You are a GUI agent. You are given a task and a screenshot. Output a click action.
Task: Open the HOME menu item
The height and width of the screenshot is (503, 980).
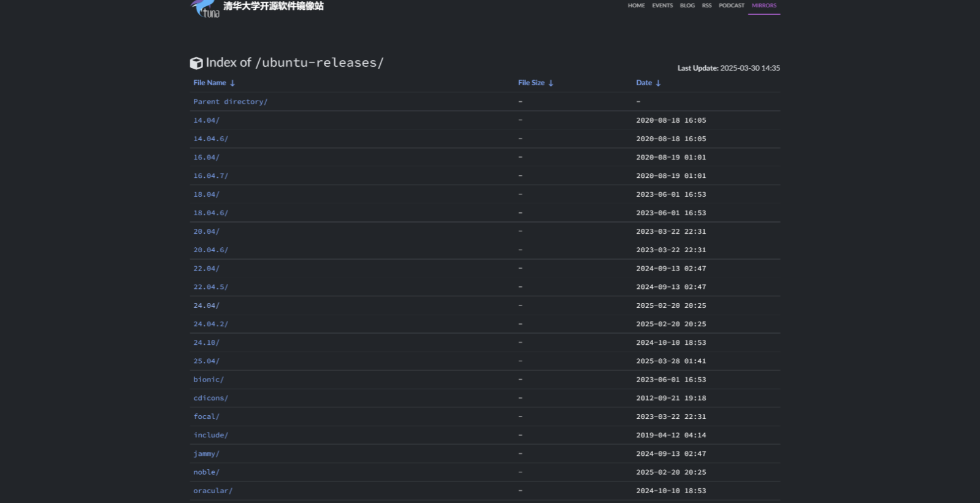pyautogui.click(x=636, y=6)
